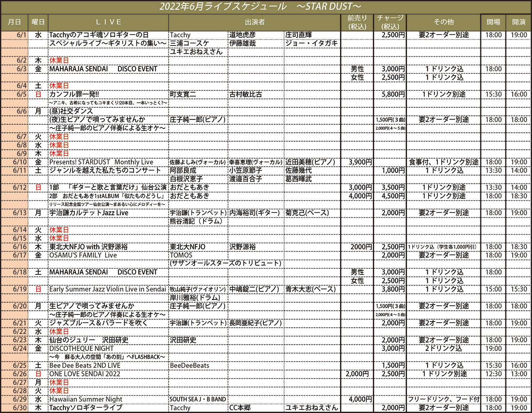The image size is (532, 413).
Task: Click "DISCOTHEQUE NIGHT" event
Action: coord(81,349)
